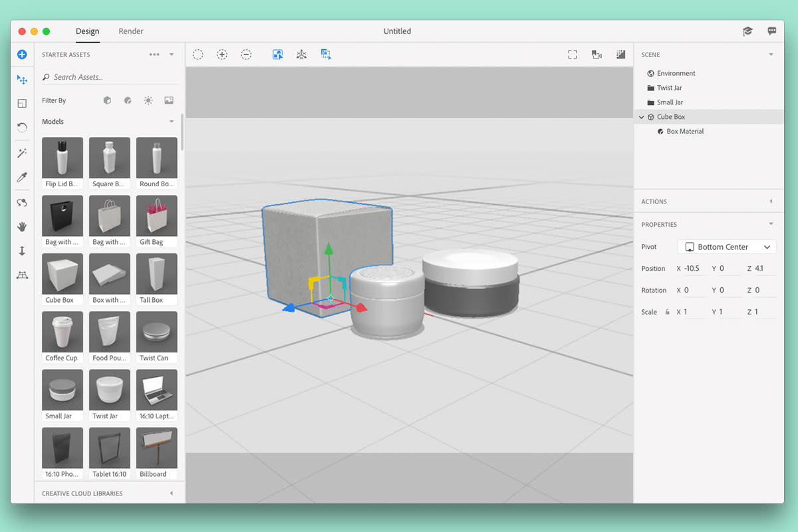The image size is (798, 532).
Task: Click the add-to-selection plus circle icon
Action: click(x=222, y=55)
